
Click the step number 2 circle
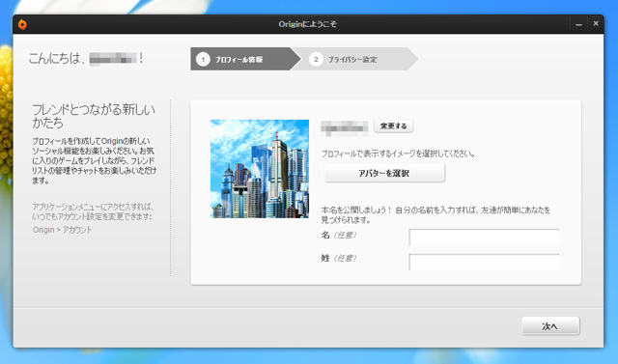tap(316, 60)
